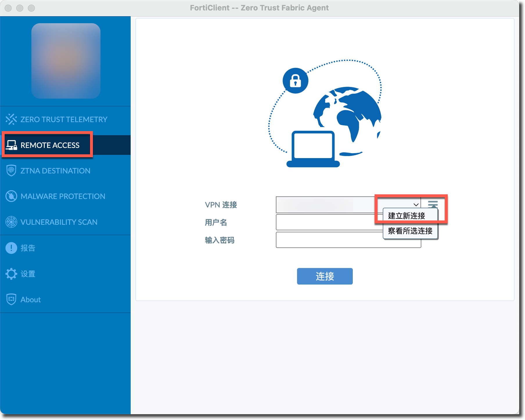Image resolution: width=525 pixels, height=420 pixels.
Task: Choose 察看所选连接 from the popup menu
Action: [410, 231]
